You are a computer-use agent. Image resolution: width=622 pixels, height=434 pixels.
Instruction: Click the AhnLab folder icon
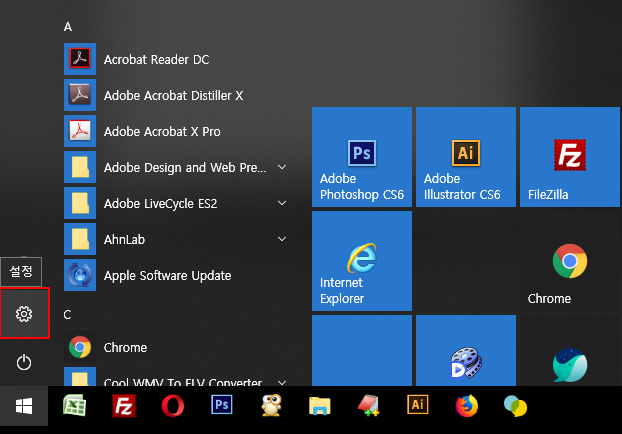[80, 239]
